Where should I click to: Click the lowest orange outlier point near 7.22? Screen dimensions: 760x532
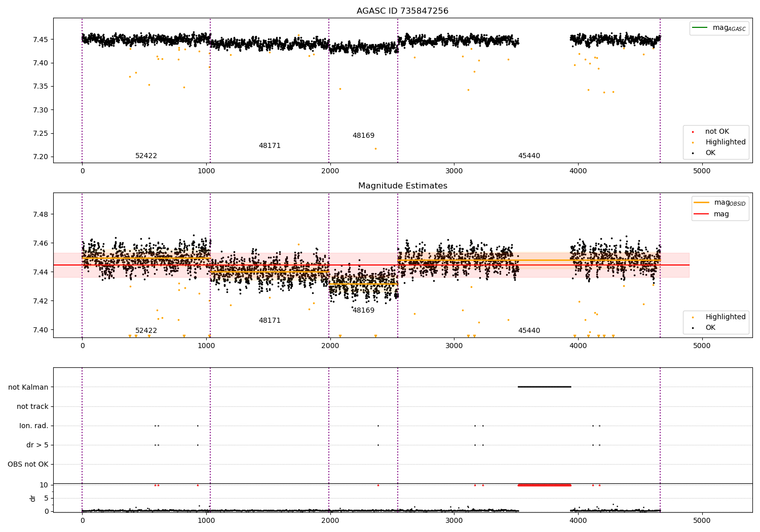click(375, 148)
